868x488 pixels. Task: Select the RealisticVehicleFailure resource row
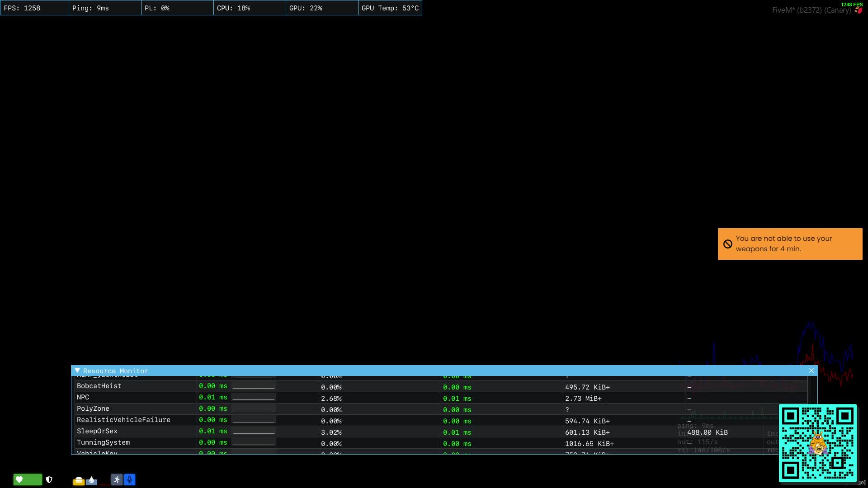click(123, 420)
